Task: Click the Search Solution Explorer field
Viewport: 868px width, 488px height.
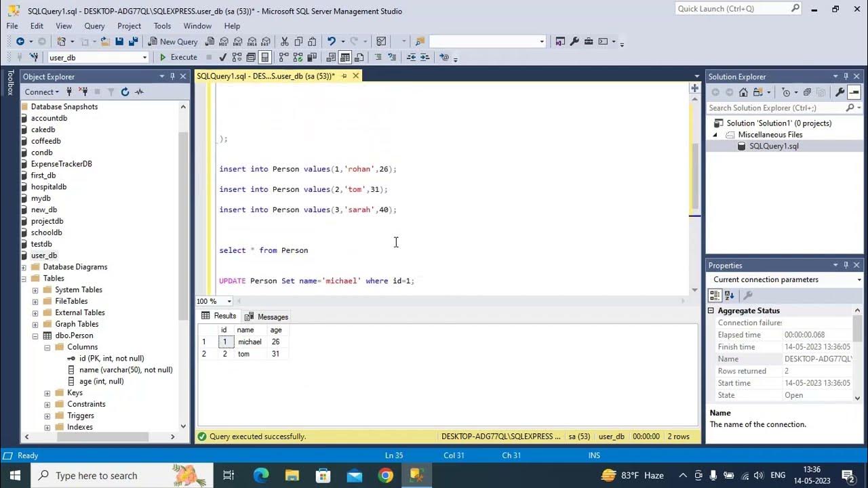Action: [x=776, y=108]
